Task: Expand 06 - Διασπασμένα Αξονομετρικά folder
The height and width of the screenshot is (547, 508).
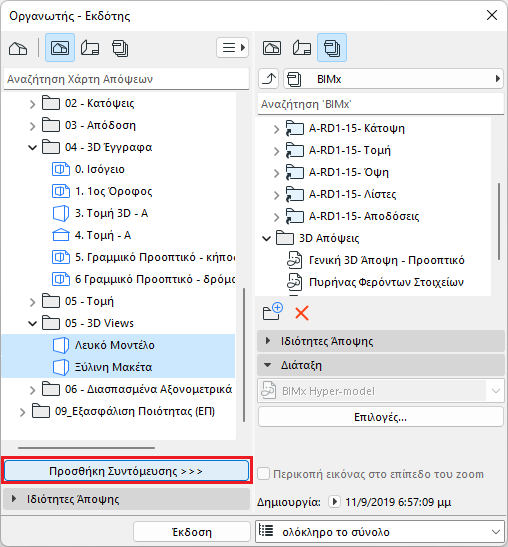Action: point(32,390)
